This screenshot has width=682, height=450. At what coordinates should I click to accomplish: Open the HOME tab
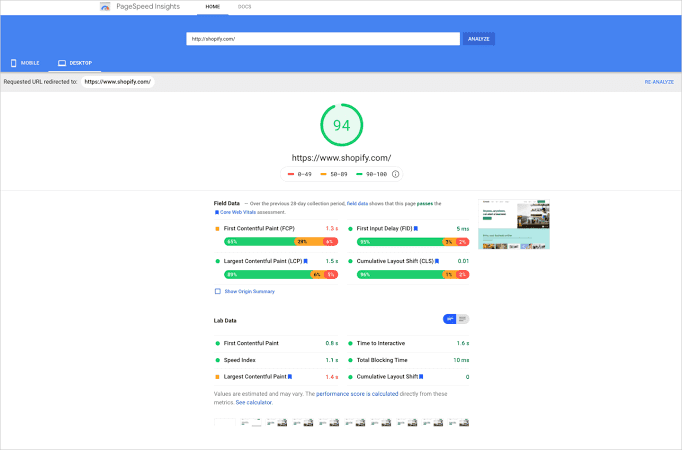pos(213,7)
